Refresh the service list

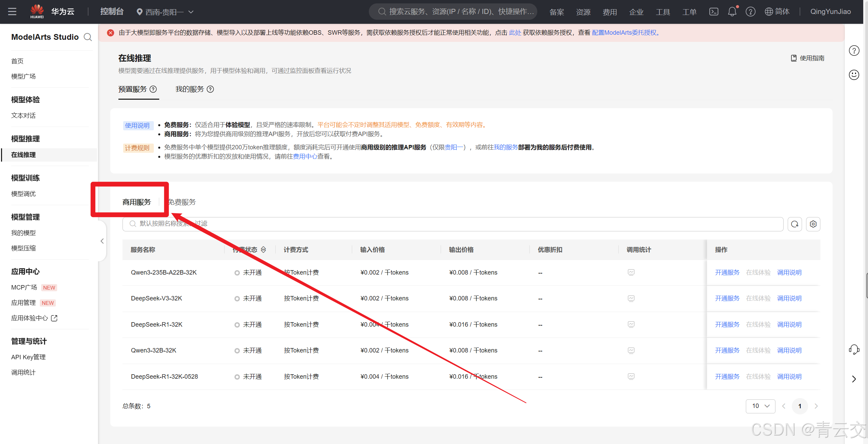795,224
